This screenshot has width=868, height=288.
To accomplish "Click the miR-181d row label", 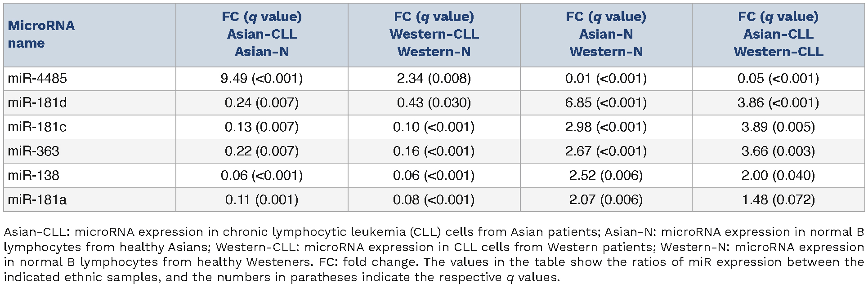I will tap(37, 103).
